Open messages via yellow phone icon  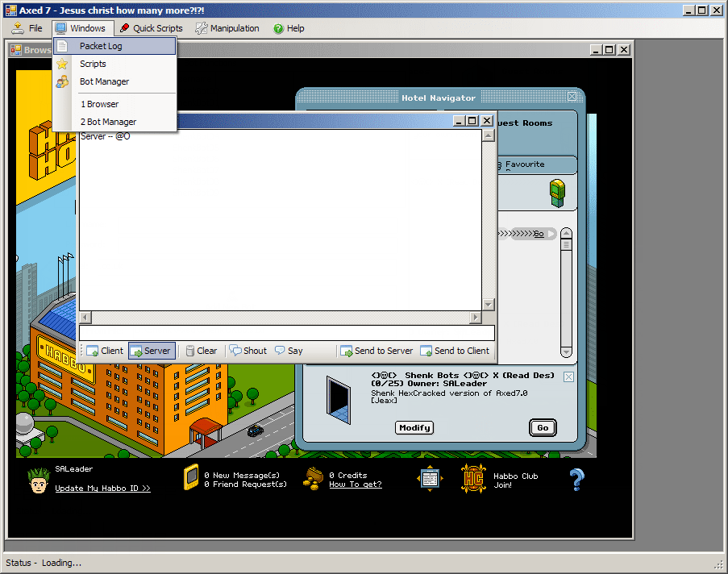coord(191,477)
